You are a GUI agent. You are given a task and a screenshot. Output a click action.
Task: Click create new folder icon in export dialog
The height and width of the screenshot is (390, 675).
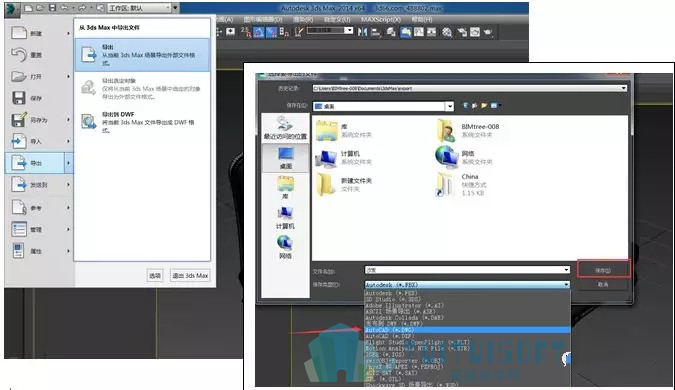[x=484, y=105]
